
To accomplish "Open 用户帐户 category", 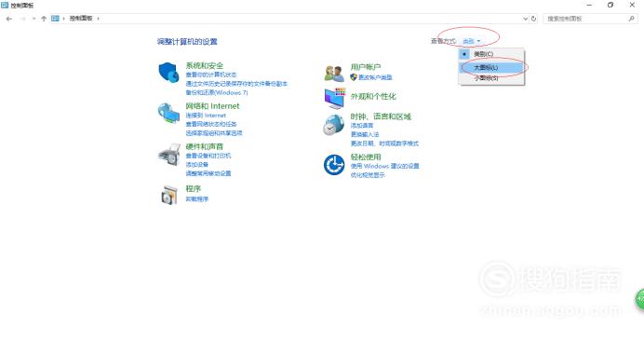I will point(366,67).
